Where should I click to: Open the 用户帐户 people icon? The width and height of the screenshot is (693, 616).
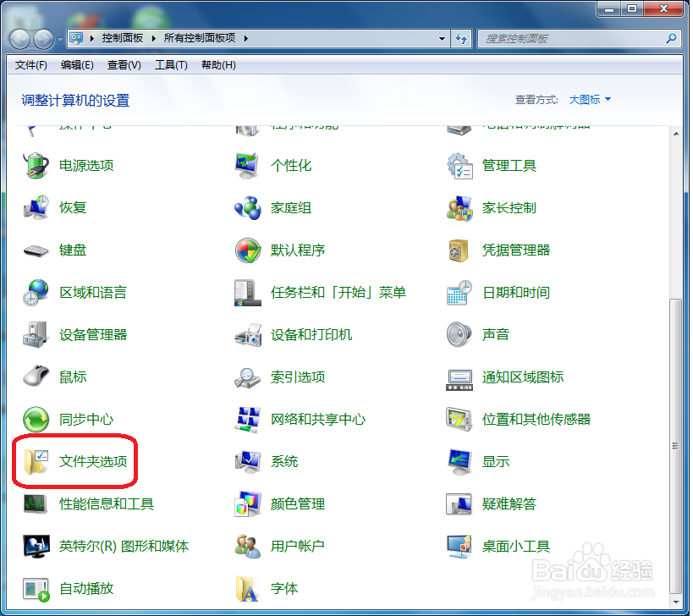click(246, 546)
